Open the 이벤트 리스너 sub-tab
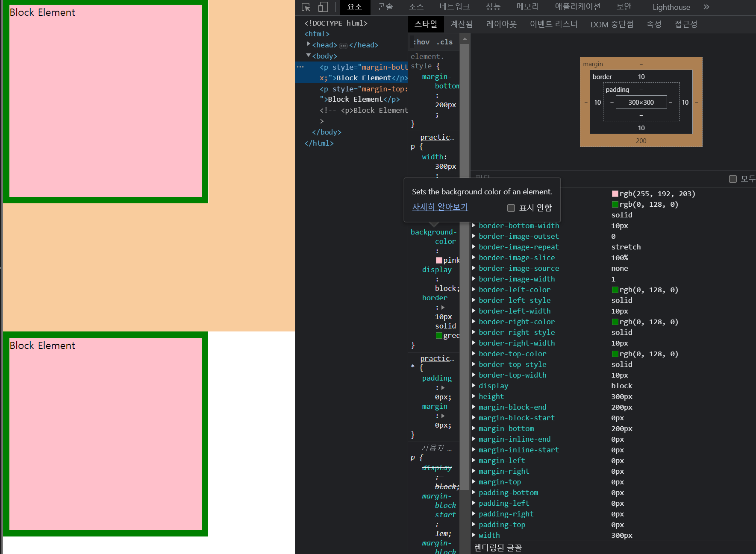 pyautogui.click(x=554, y=24)
